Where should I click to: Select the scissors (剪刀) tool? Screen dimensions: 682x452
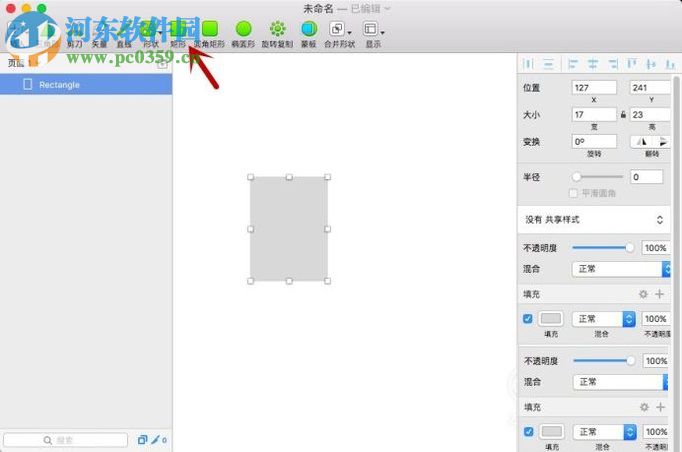[75, 35]
